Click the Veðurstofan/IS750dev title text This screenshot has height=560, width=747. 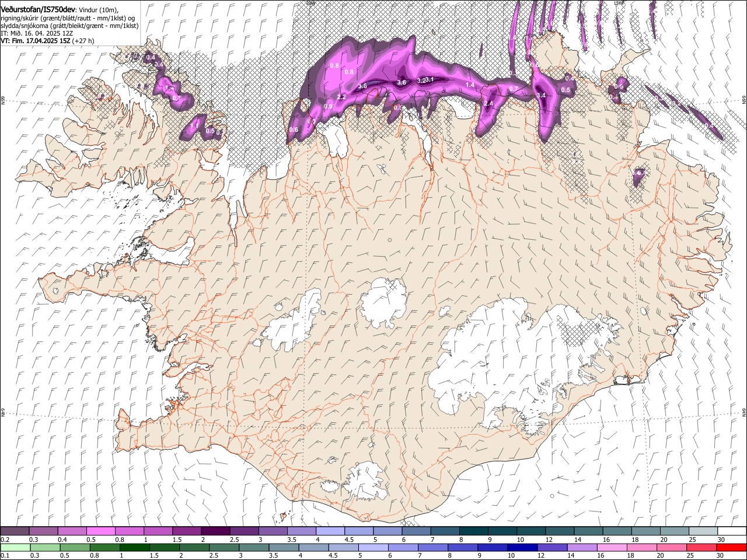38,10
